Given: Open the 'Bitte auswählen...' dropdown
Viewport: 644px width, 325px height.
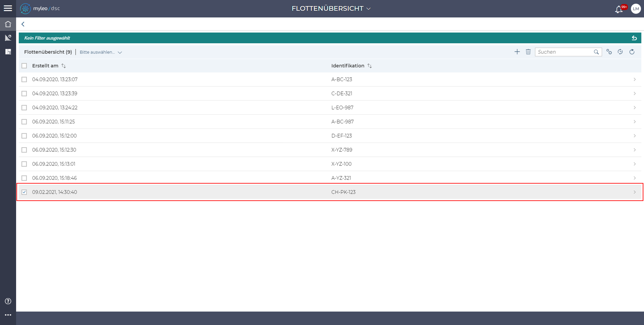Looking at the screenshot, I should pos(101,52).
